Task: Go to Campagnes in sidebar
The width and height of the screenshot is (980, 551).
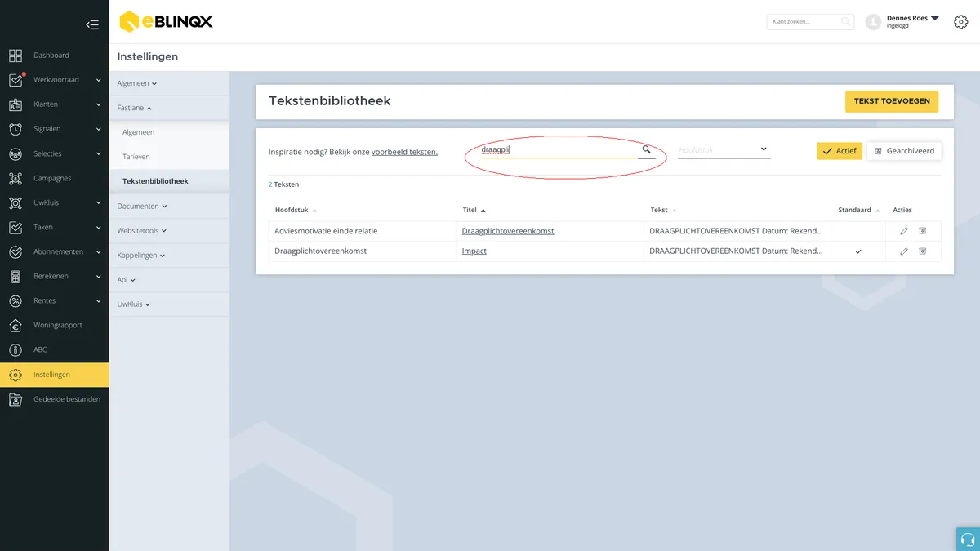Action: coord(52,178)
